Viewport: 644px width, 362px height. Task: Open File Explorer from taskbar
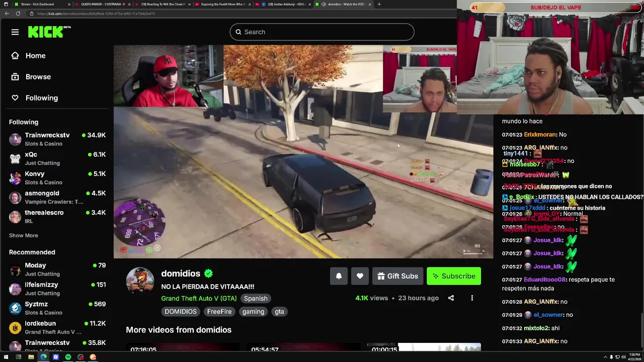(x=31, y=357)
